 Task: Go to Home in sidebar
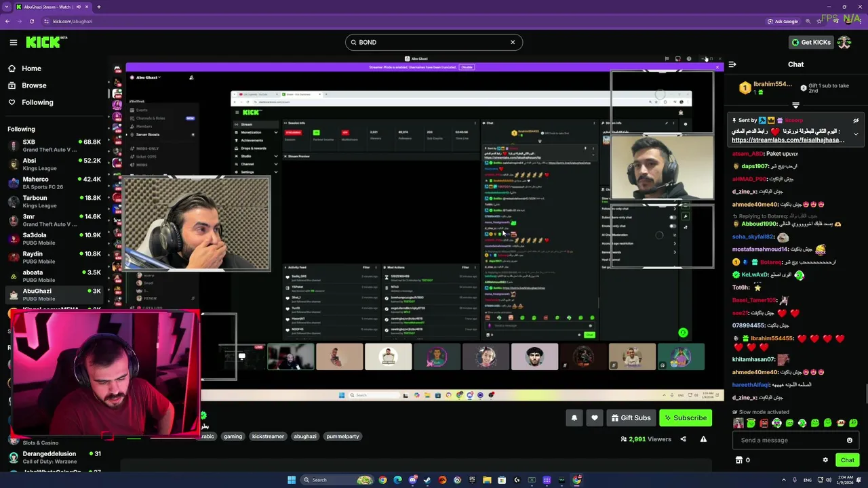coord(24,68)
